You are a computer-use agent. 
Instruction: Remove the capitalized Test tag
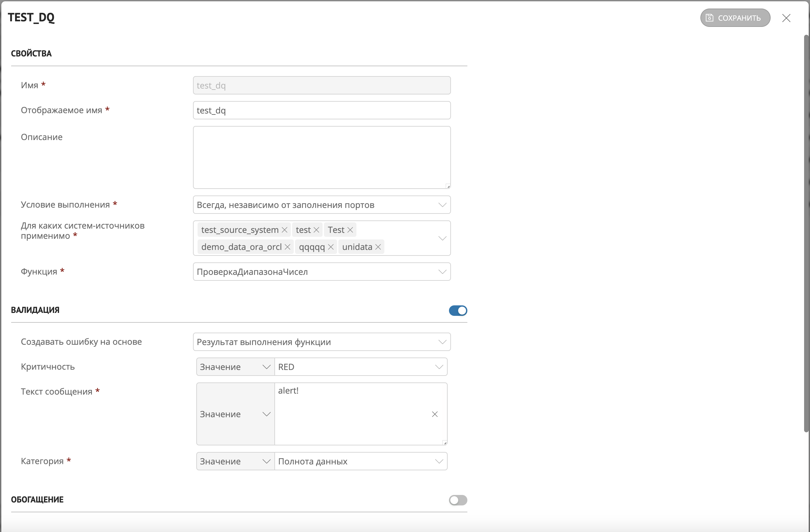pyautogui.click(x=350, y=230)
